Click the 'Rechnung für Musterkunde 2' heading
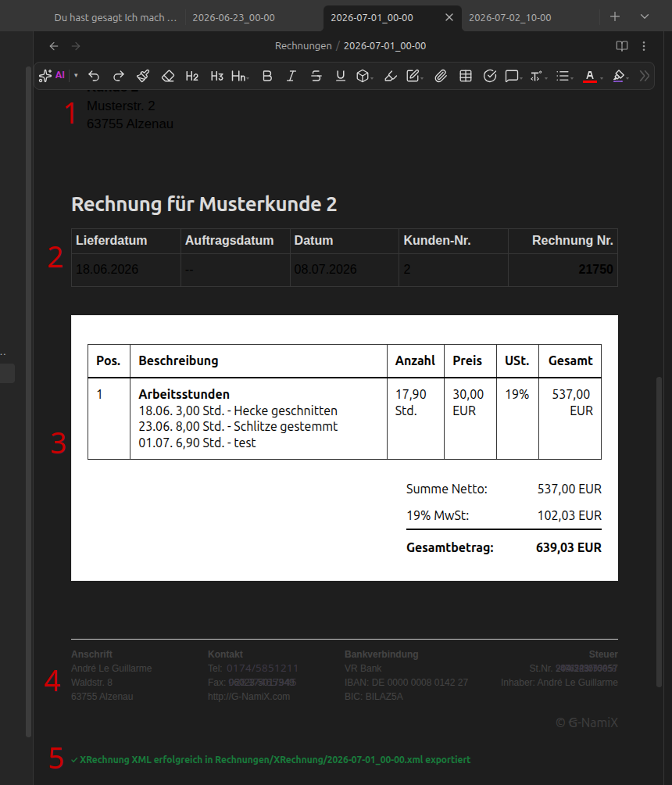Screen dimensions: 672x785 (204, 204)
